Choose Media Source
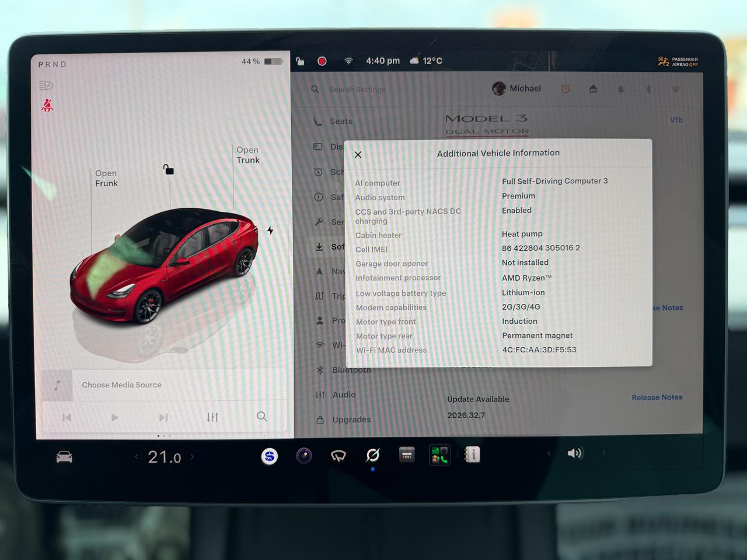747x560 pixels. 121,385
